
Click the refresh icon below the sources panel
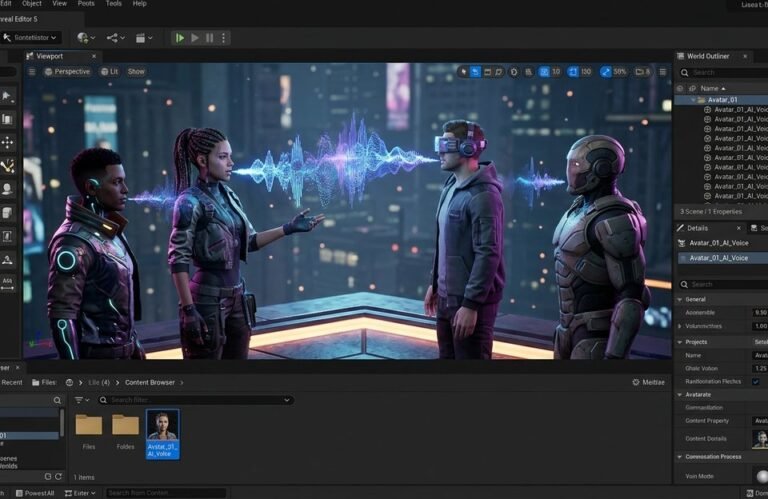tap(58, 476)
